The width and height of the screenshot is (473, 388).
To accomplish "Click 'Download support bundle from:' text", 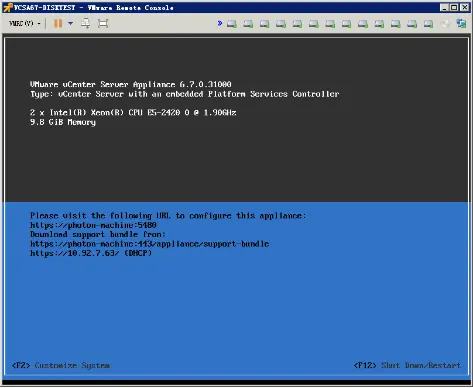I will [x=98, y=234].
